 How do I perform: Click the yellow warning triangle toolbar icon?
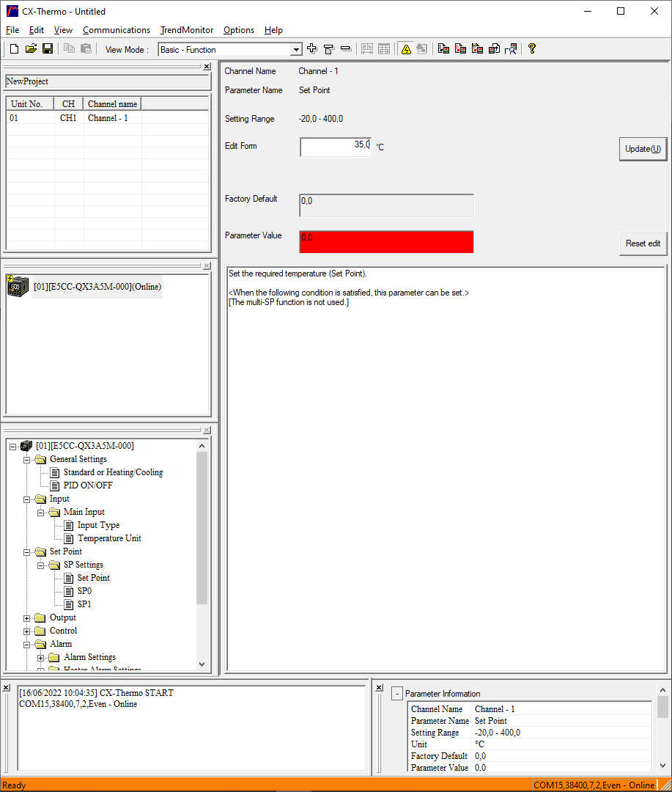(x=406, y=49)
